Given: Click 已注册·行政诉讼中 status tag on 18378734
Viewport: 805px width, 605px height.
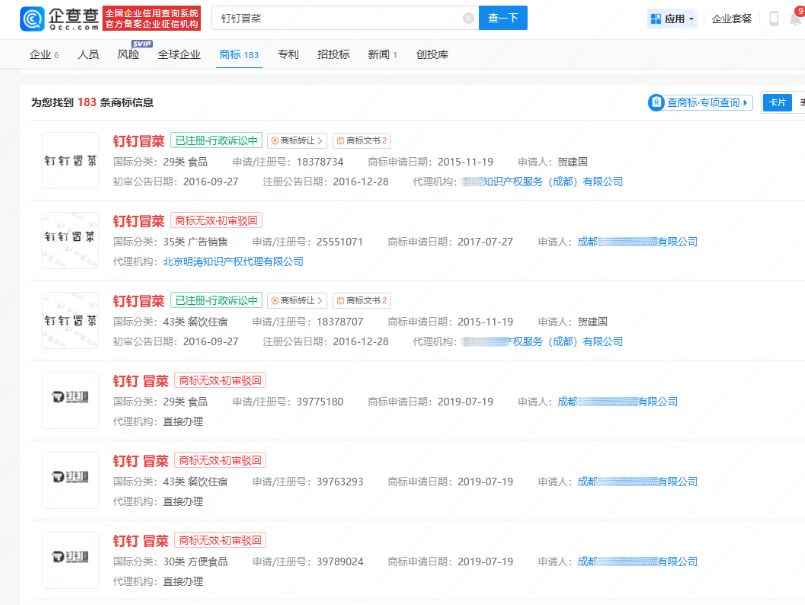Looking at the screenshot, I should point(216,141).
